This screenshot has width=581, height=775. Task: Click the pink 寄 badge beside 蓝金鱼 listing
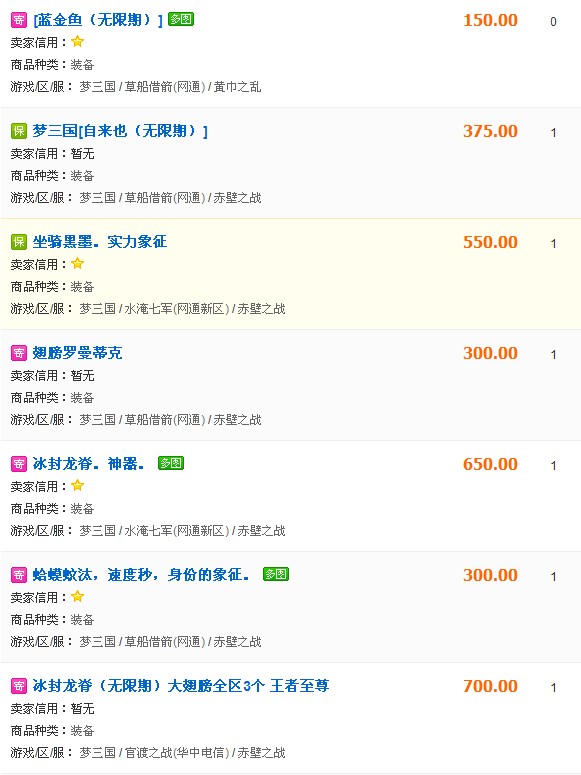18,20
